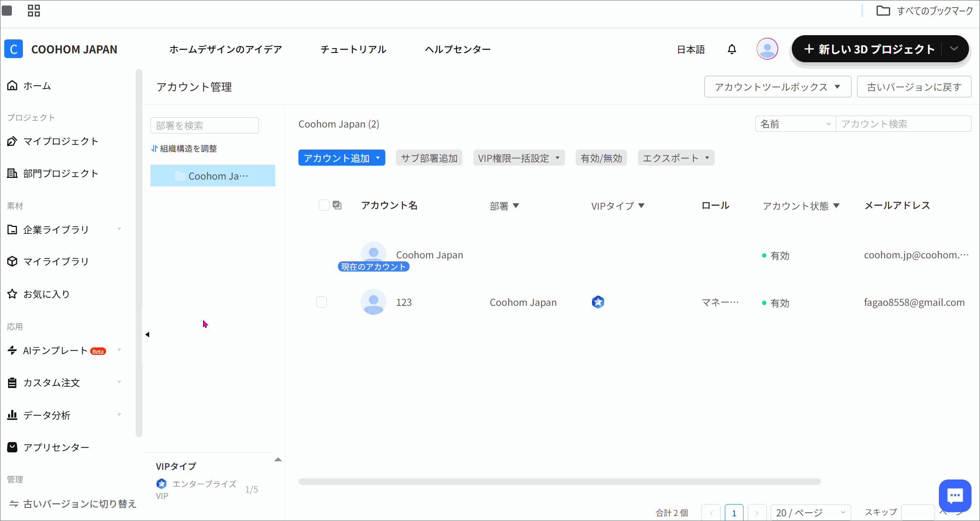
Task: Click the アプリセンター bag icon
Action: pyautogui.click(x=12, y=447)
